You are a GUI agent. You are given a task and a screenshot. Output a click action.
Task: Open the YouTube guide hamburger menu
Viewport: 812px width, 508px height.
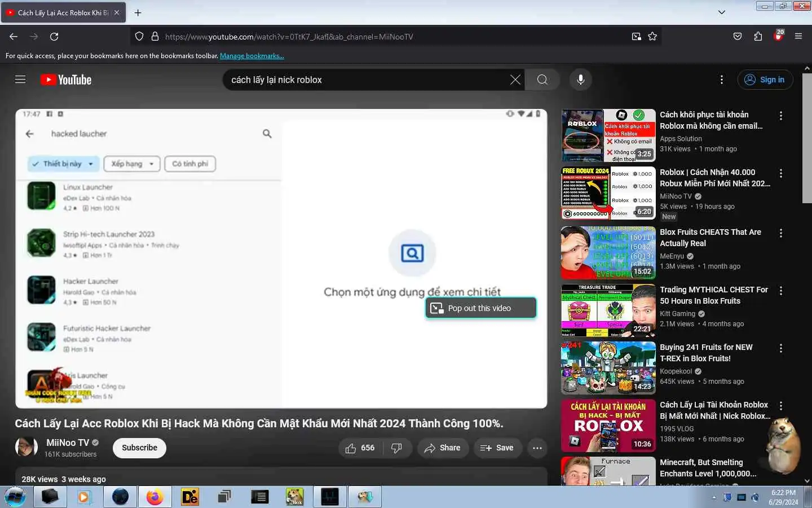pos(20,80)
